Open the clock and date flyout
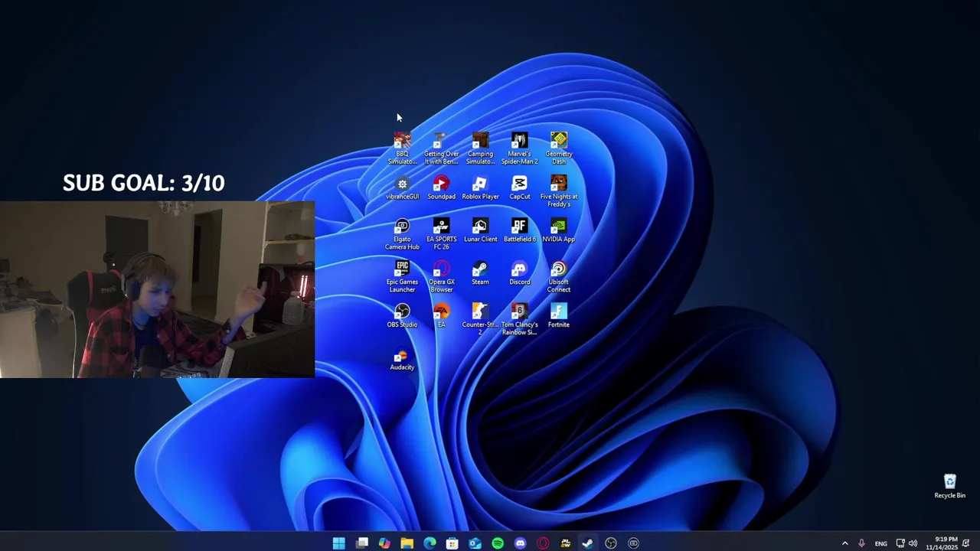This screenshot has width=980, height=551. (x=941, y=543)
